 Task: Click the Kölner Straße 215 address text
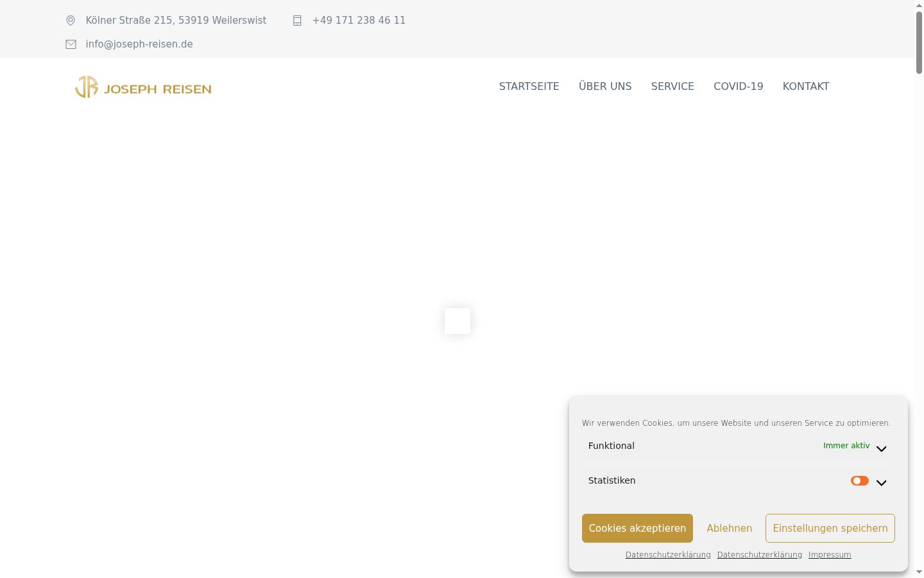(176, 21)
